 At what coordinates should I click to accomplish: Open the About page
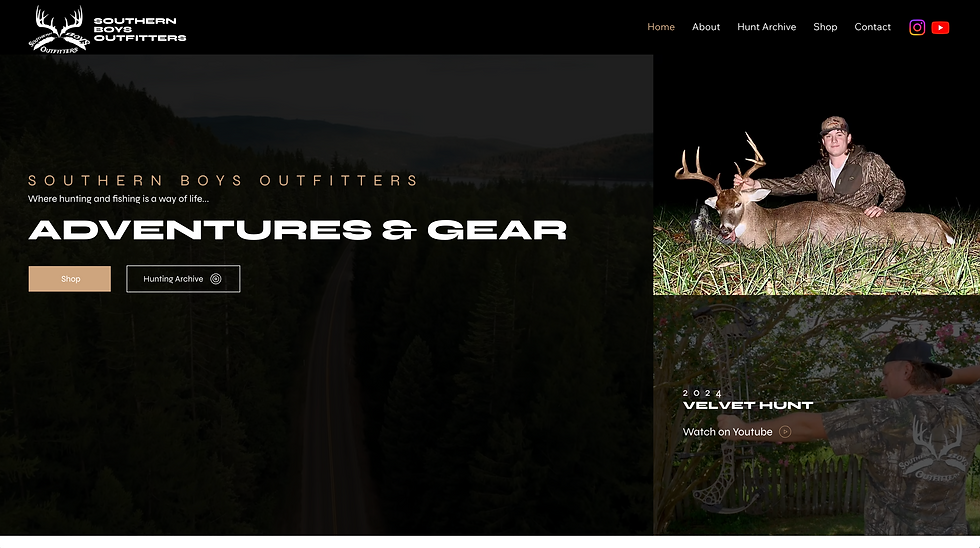click(706, 27)
